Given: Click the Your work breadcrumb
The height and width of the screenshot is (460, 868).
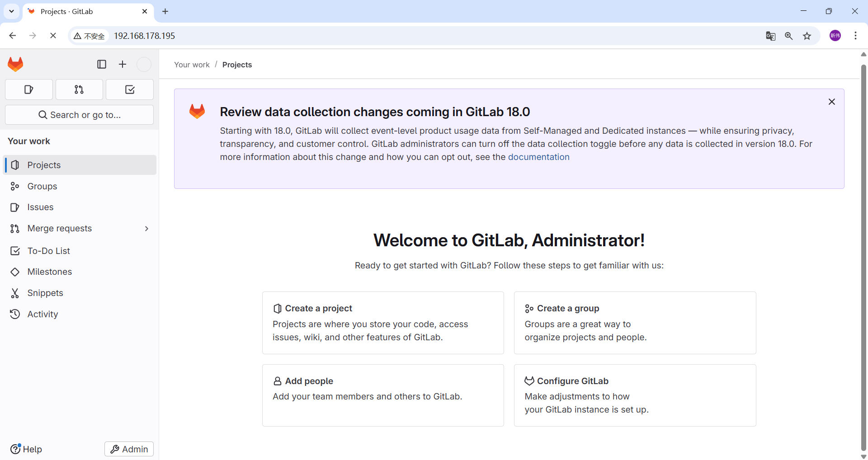Looking at the screenshot, I should 191,65.
